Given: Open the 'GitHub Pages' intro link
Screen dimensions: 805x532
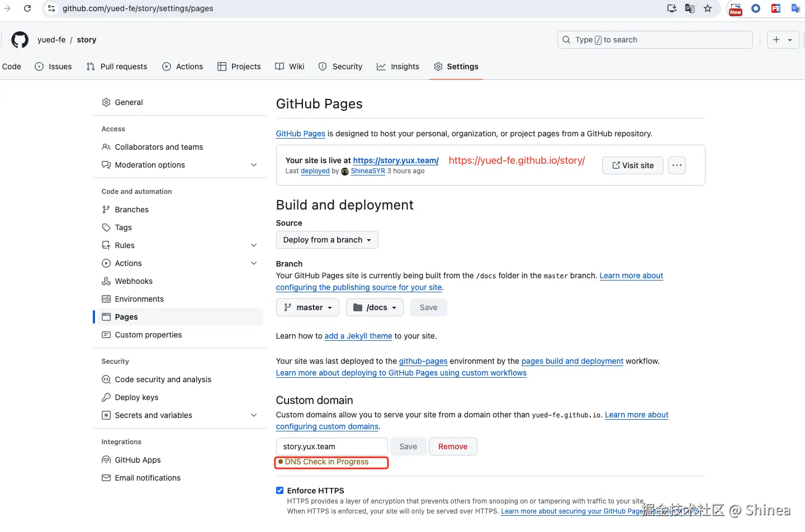Looking at the screenshot, I should [x=301, y=134].
